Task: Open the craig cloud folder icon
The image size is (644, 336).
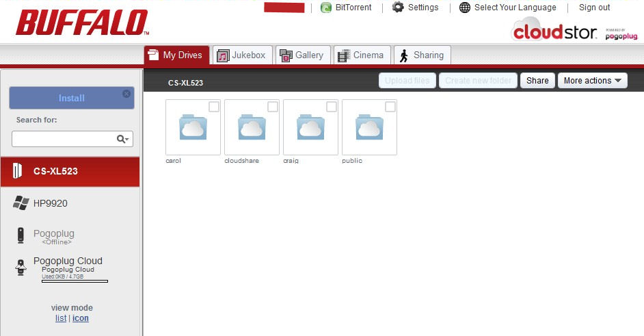Action: (310, 127)
